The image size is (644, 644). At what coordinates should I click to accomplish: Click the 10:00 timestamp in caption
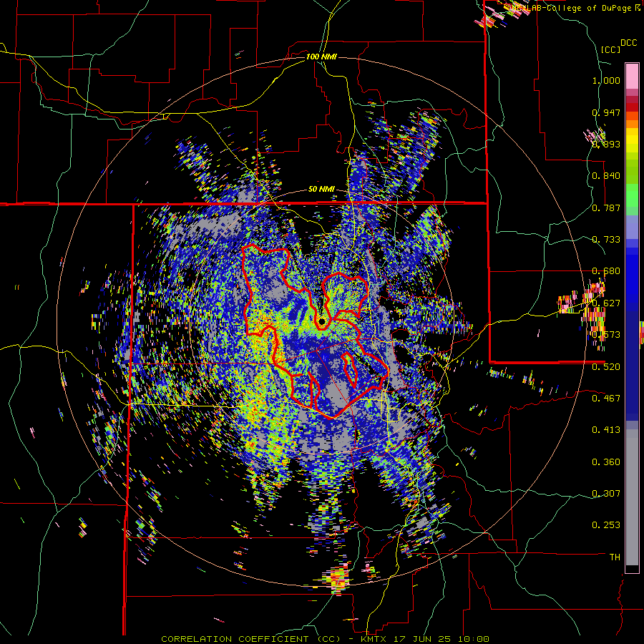pos(472,639)
